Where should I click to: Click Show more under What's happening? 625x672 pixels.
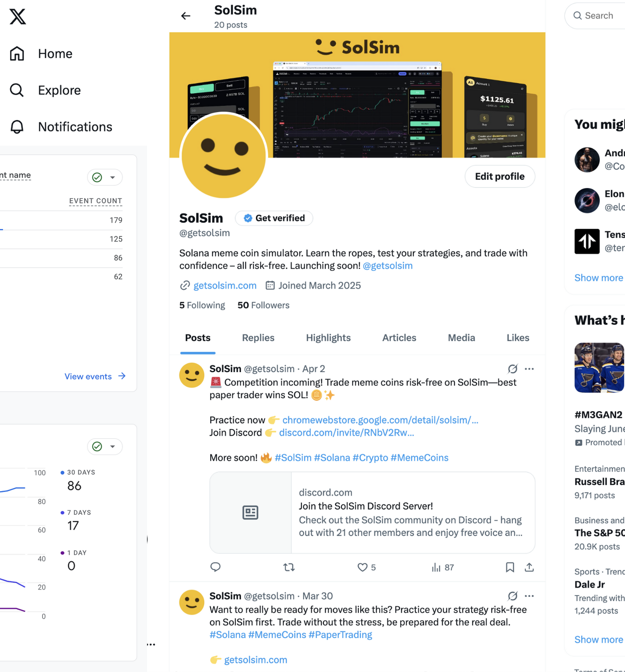tap(599, 640)
